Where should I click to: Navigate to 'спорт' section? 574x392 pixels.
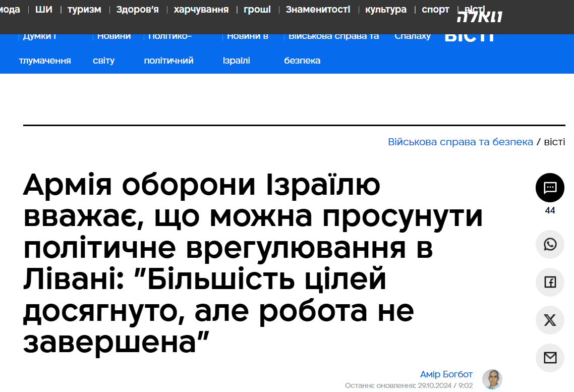coord(435,10)
